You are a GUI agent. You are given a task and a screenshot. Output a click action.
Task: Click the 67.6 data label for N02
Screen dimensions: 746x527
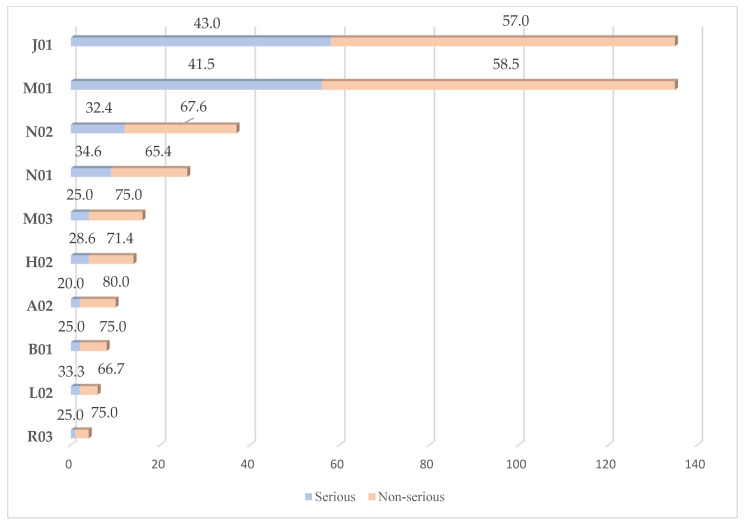click(x=193, y=107)
